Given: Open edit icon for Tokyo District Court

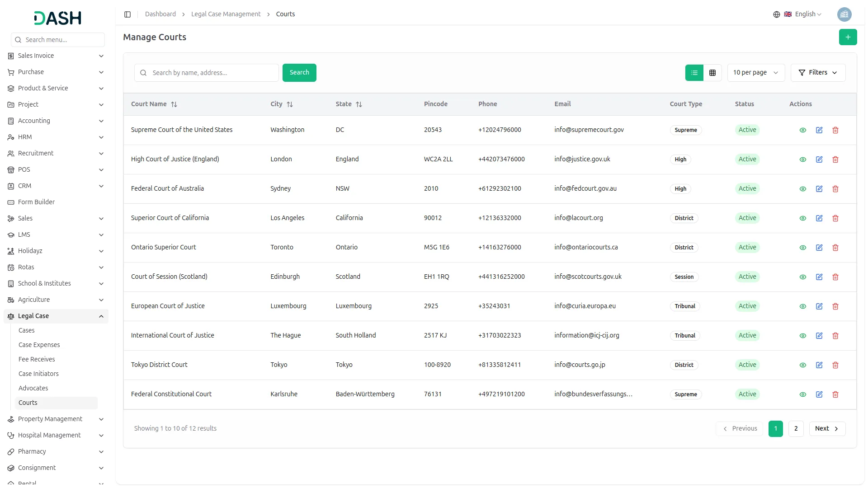Looking at the screenshot, I should 819,365.
